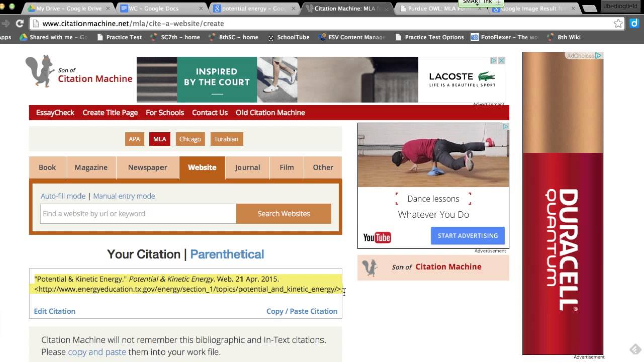Screen dimensions: 644x362
Task: Close the potential energy search tab
Action: (x=294, y=9)
